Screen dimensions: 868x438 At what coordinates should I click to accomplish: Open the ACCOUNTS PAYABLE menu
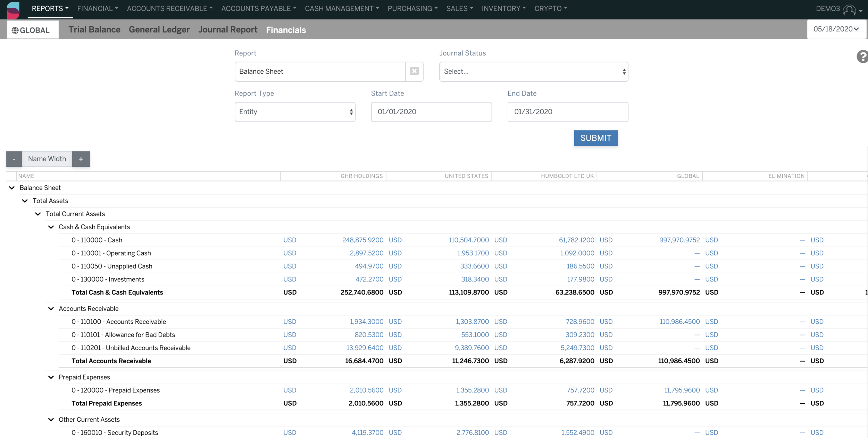point(259,8)
